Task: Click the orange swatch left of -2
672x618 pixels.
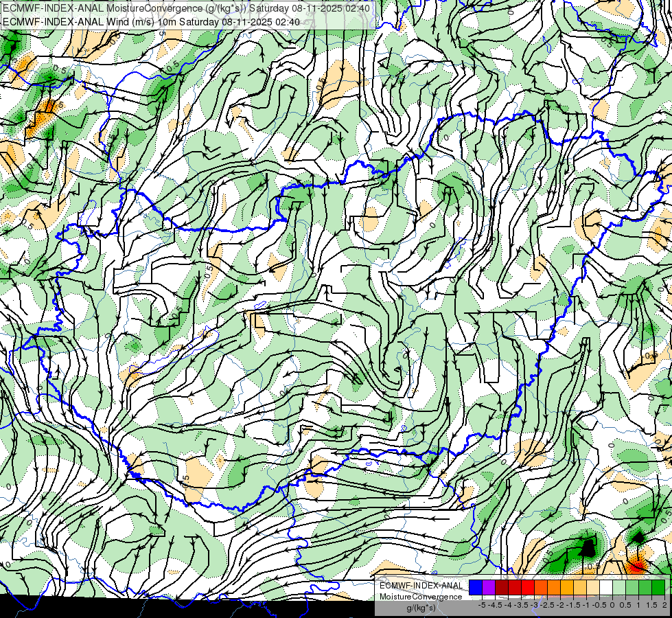Action: click(x=554, y=588)
